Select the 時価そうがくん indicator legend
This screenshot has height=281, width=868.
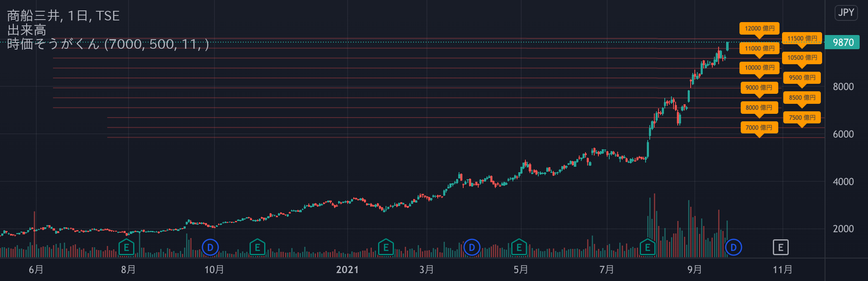(108, 44)
